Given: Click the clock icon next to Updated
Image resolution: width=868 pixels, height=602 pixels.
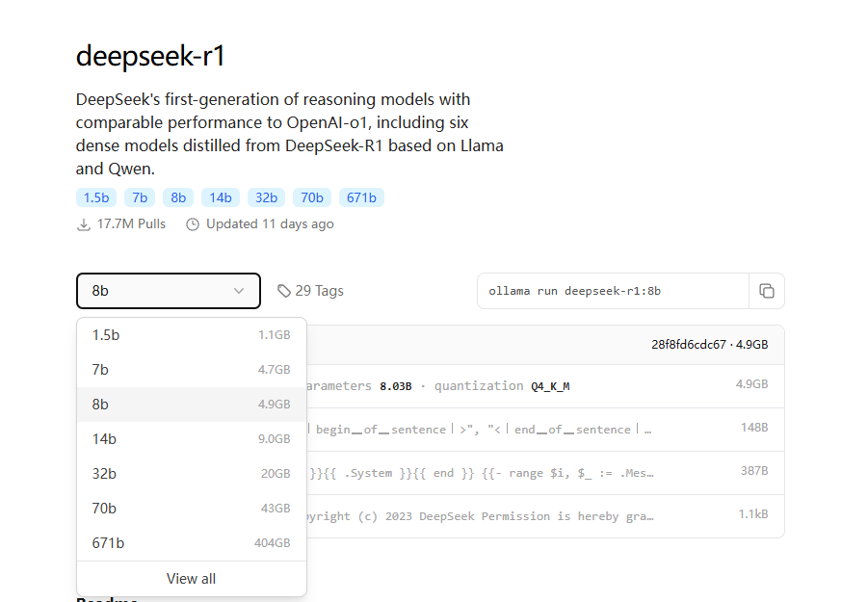Looking at the screenshot, I should point(193,224).
